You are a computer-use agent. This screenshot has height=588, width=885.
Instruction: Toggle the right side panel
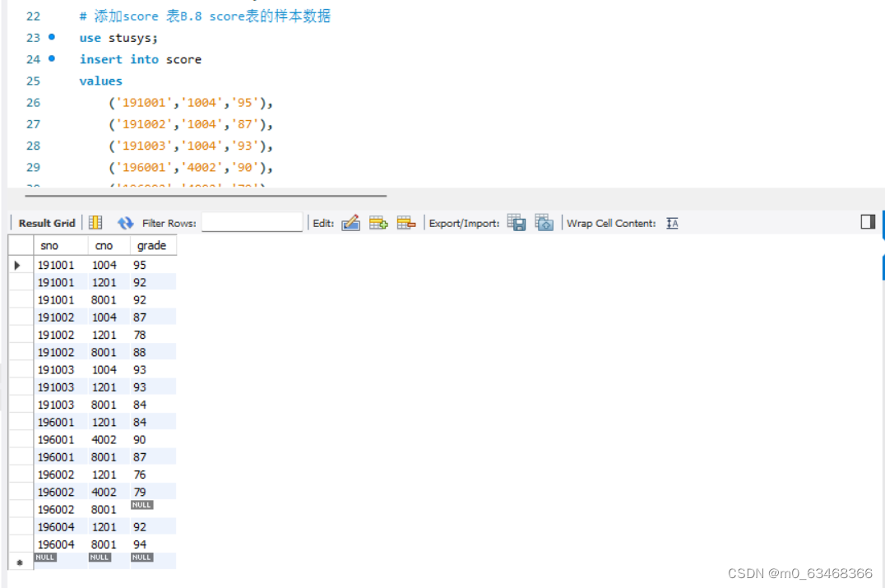point(866,222)
